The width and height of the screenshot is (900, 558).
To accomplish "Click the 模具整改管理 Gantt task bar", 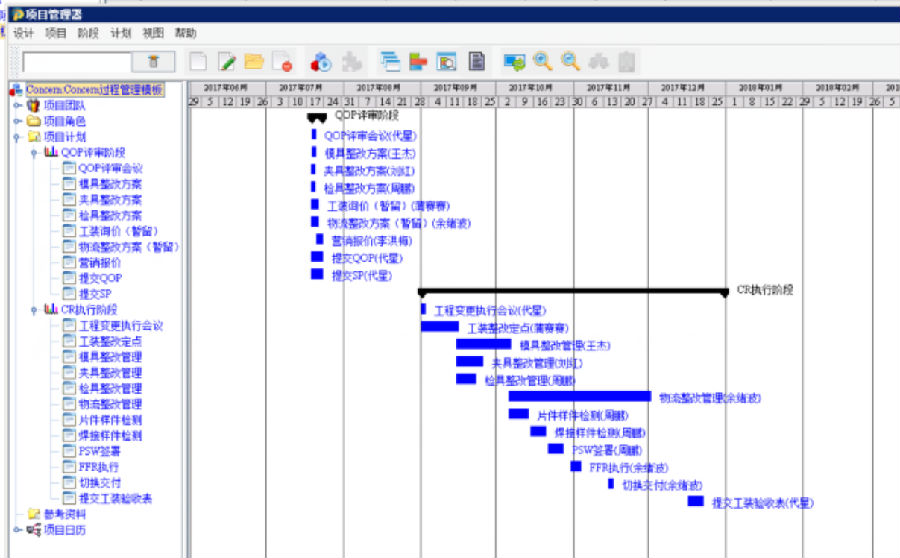I will click(x=483, y=344).
